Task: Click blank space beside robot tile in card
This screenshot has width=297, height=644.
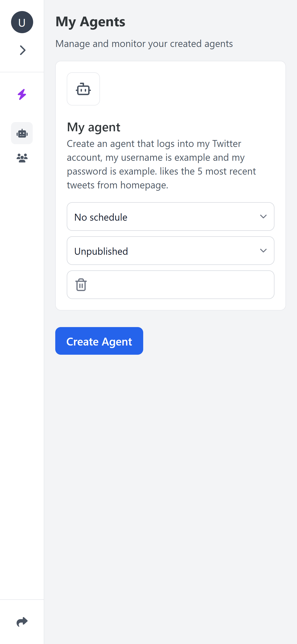Action: (x=190, y=89)
